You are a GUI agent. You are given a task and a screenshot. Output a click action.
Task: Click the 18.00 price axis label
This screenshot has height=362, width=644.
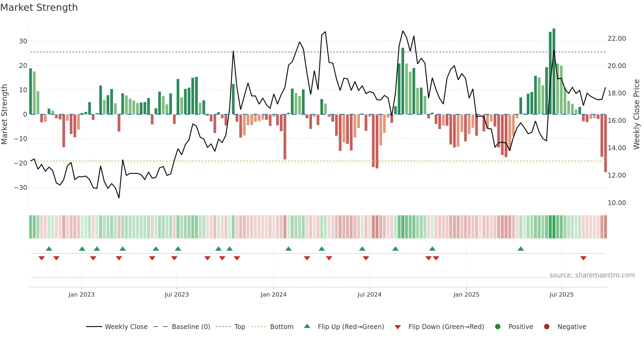coord(617,93)
